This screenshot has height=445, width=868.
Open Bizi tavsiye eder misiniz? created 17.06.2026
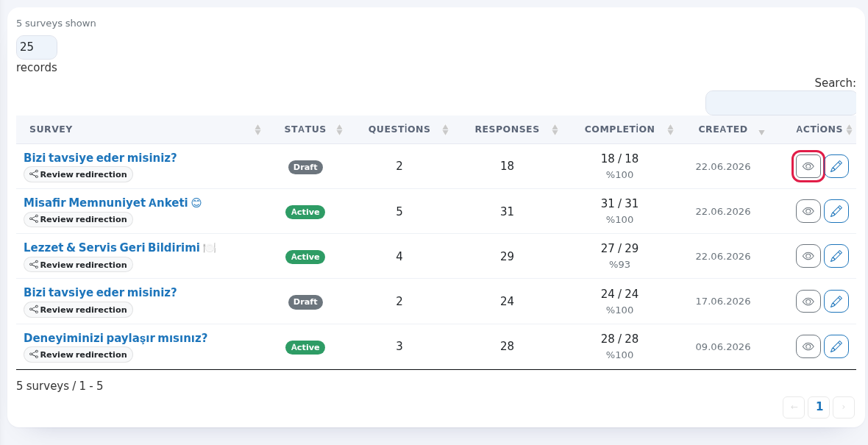tap(100, 292)
